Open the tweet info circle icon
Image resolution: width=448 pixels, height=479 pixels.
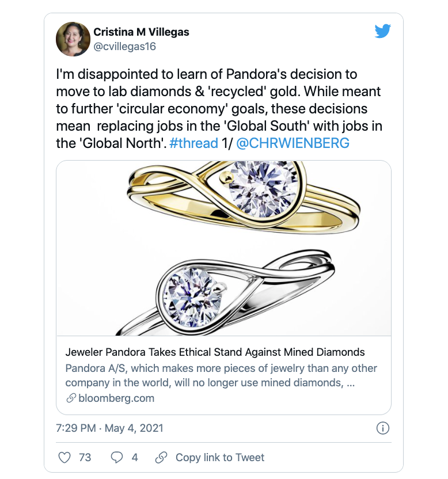tap(382, 428)
